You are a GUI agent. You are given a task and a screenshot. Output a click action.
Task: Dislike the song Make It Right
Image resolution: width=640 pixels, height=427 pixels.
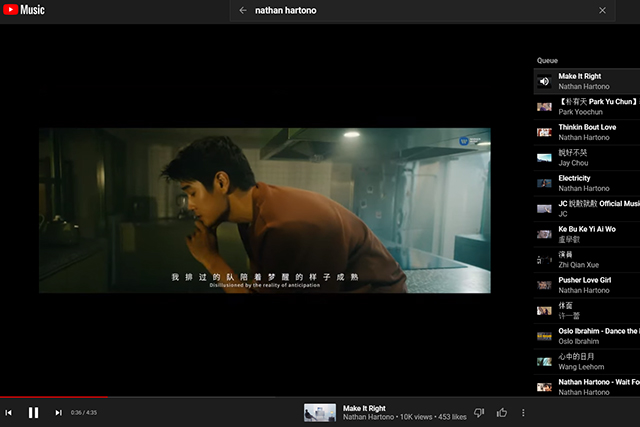click(x=479, y=413)
